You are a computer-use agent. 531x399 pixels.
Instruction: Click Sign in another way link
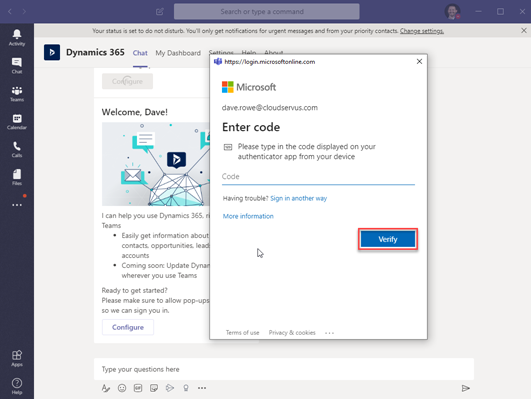pyautogui.click(x=299, y=198)
